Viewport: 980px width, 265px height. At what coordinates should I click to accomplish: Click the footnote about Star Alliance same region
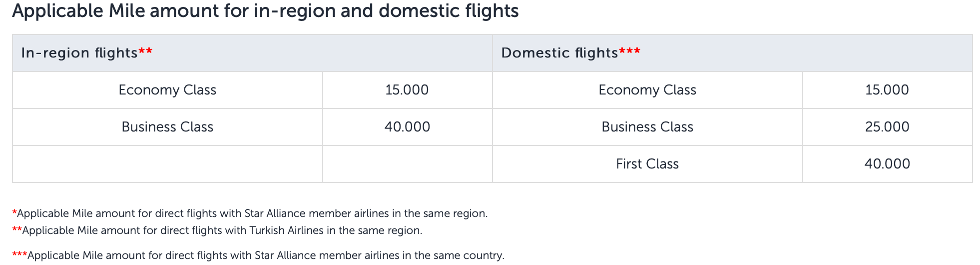(250, 213)
